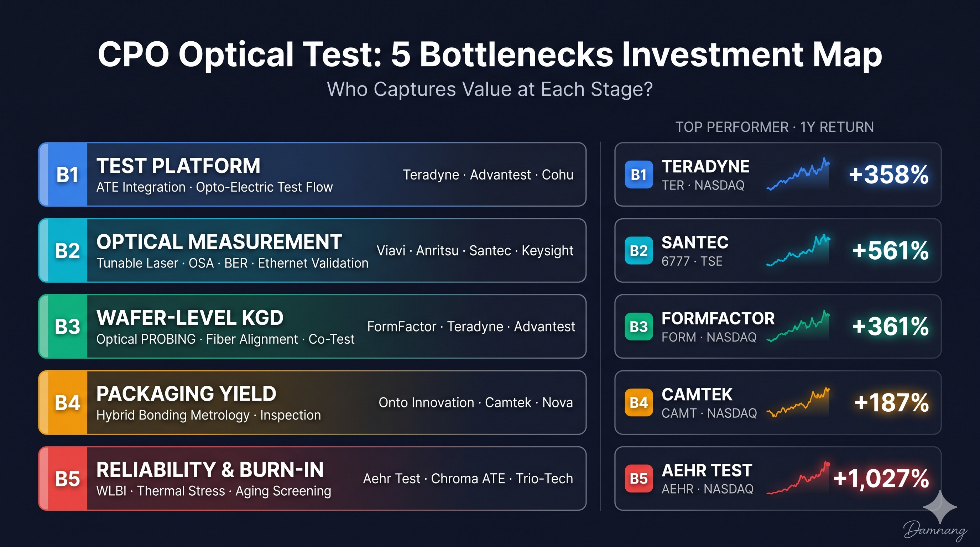This screenshot has width=980, height=547.
Task: Click the +561% Santec return value
Action: 890,251
